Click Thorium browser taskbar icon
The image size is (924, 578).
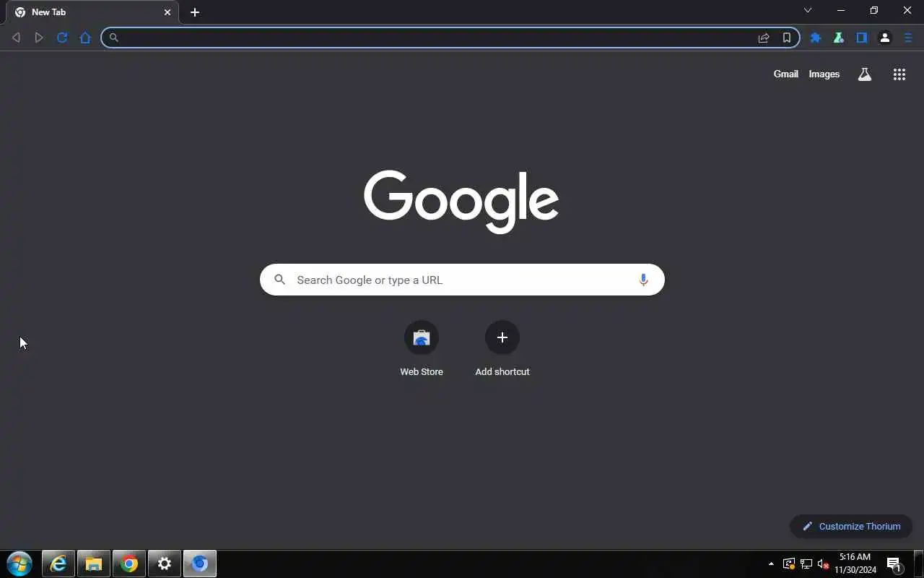click(x=200, y=564)
